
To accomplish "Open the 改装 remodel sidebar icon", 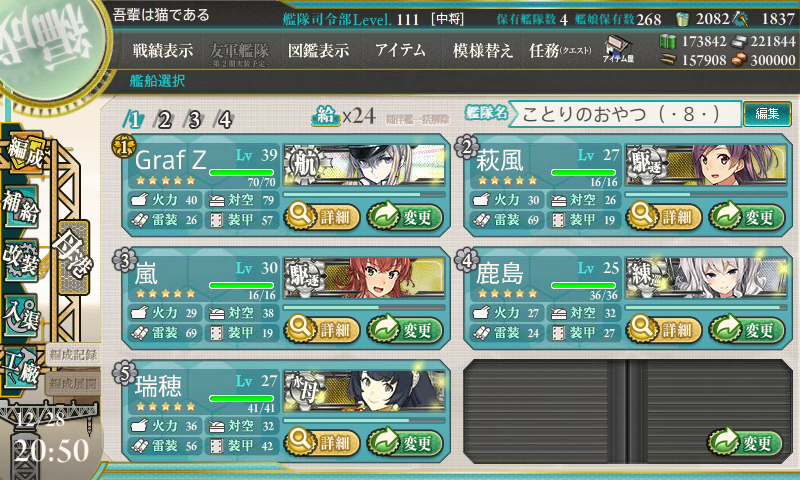I will 21,260.
